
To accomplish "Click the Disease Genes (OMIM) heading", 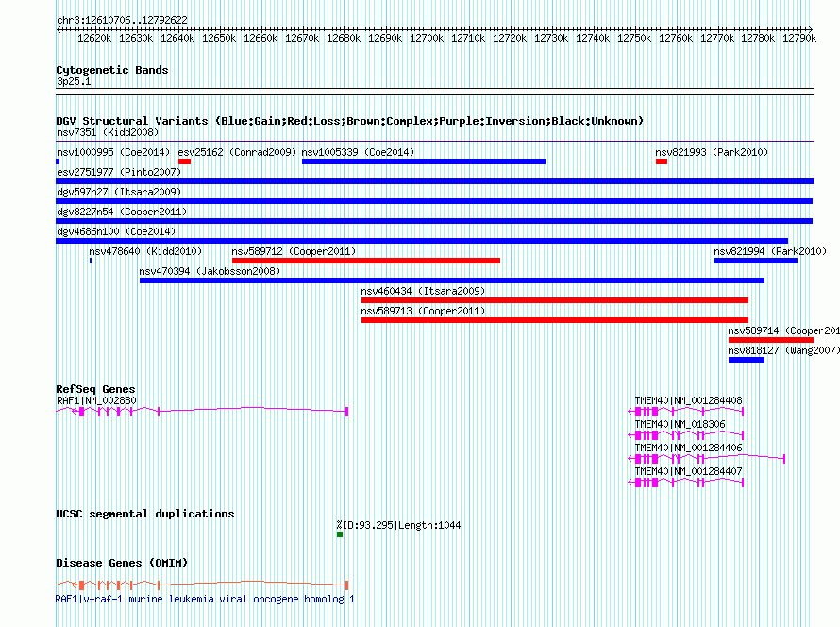I will pos(122,563).
